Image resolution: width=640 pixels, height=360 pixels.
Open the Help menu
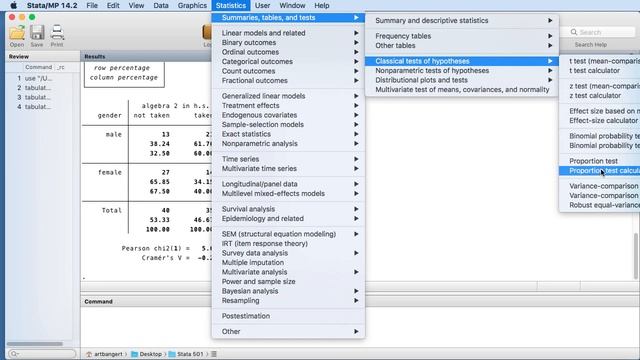click(322, 5)
